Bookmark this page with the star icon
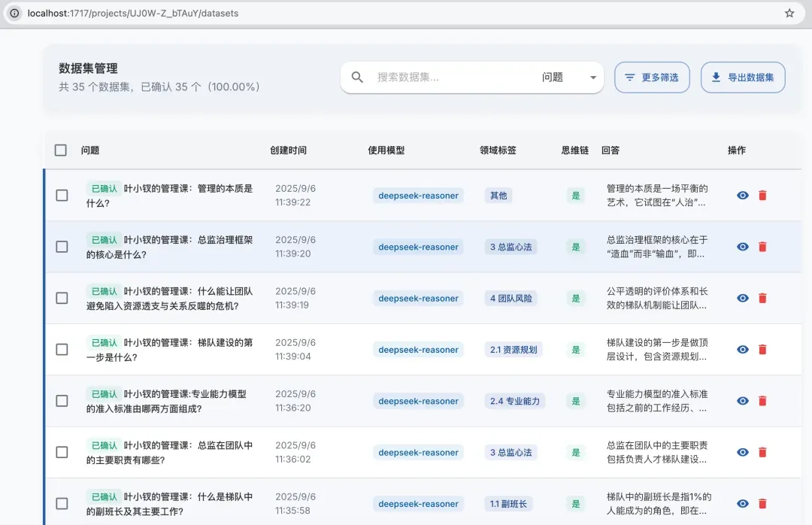 click(x=789, y=13)
